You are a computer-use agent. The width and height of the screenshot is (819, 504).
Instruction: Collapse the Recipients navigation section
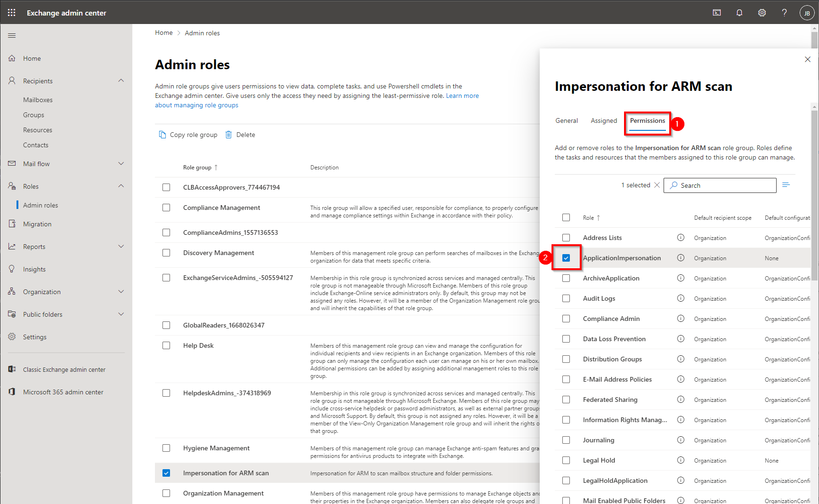tap(121, 81)
